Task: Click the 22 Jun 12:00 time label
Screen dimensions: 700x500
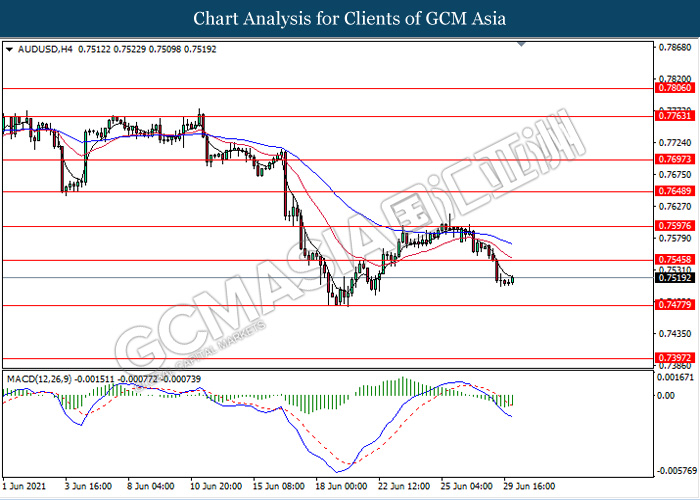Action: coord(405,486)
